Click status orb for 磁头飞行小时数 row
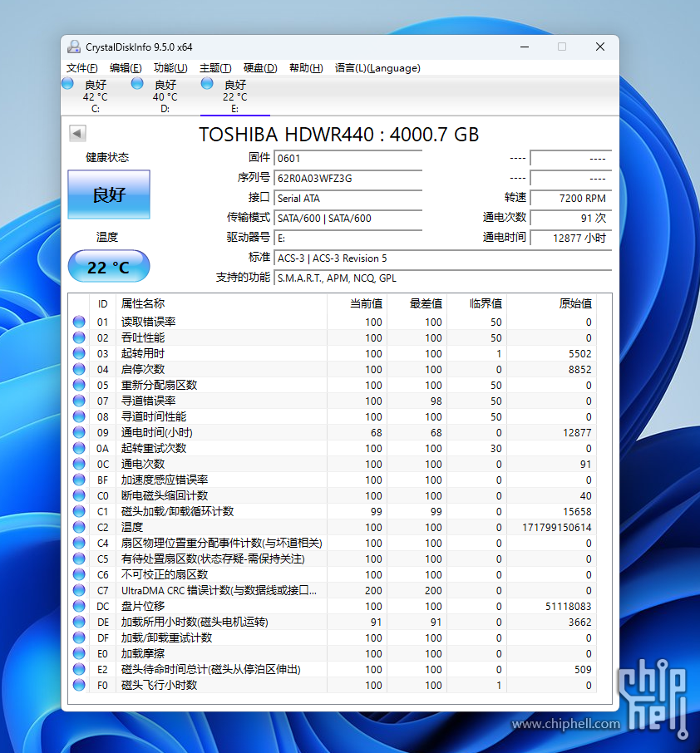Screen dimensions: 700x753 79,685
